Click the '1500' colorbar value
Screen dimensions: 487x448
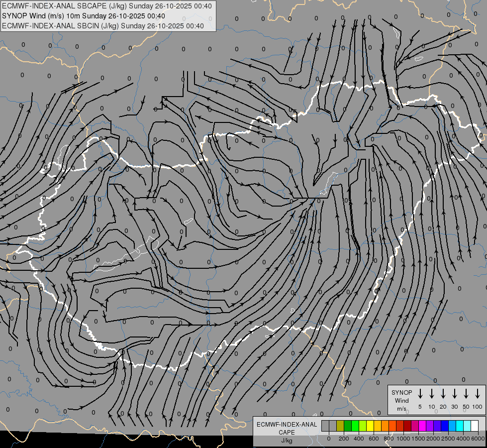click(418, 439)
